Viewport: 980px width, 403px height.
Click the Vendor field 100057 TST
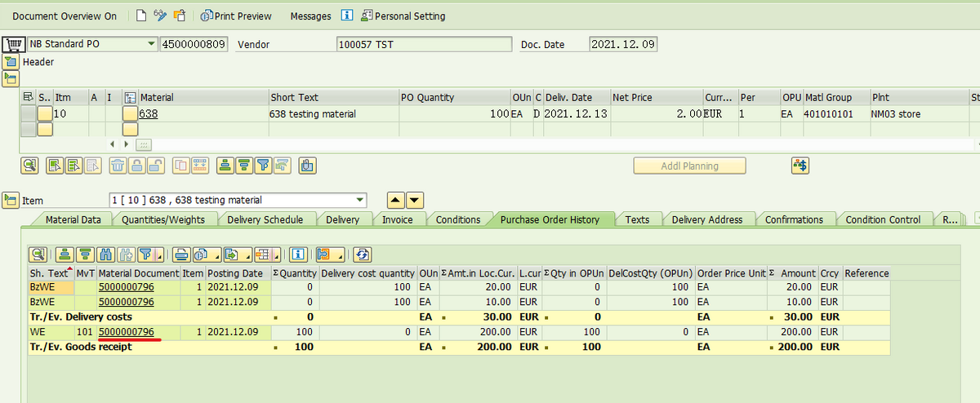pos(423,45)
